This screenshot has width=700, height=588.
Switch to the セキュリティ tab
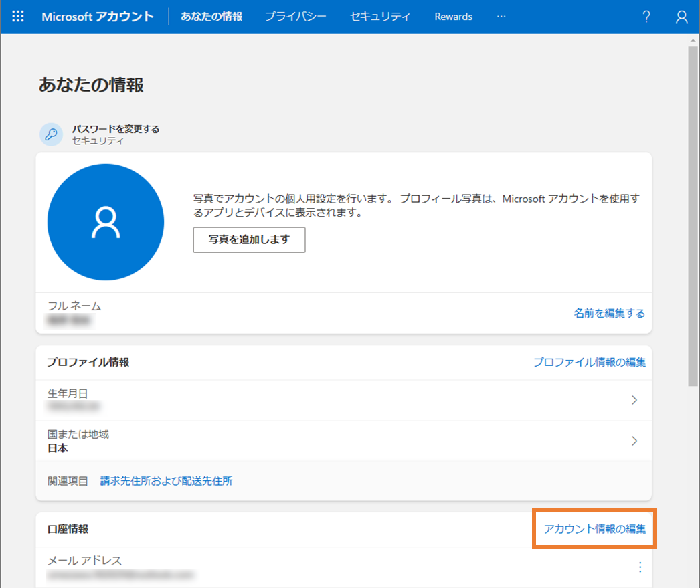click(380, 17)
